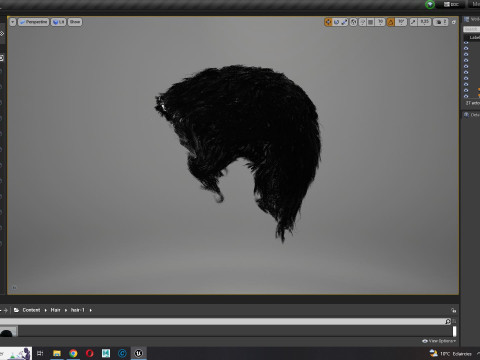Click the World Outliner search field
This screenshot has width=480, height=360.
point(471,29)
